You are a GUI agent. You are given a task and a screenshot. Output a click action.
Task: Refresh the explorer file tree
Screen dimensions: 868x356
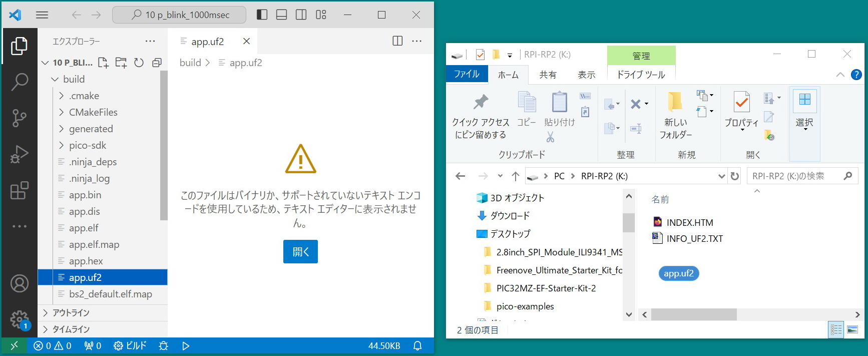(139, 63)
